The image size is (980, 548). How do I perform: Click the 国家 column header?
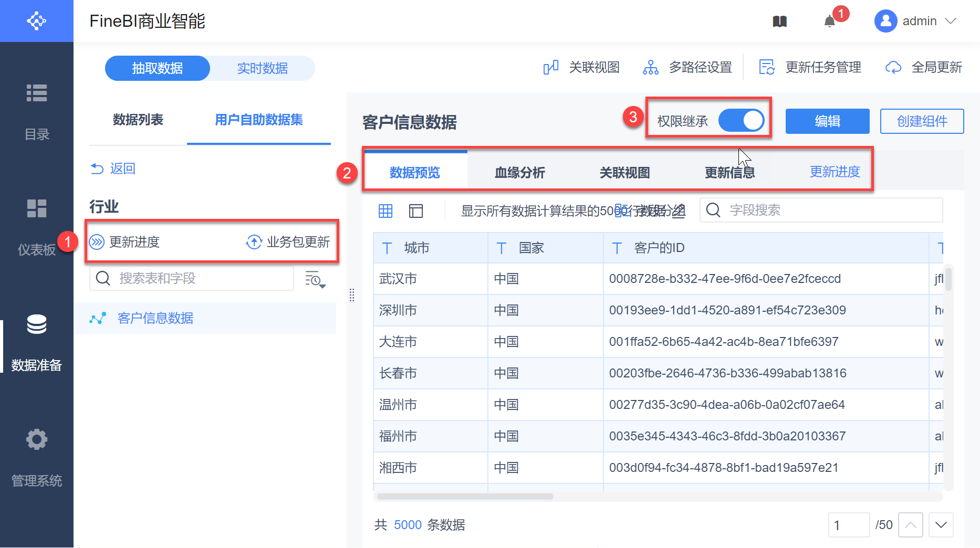pos(546,248)
